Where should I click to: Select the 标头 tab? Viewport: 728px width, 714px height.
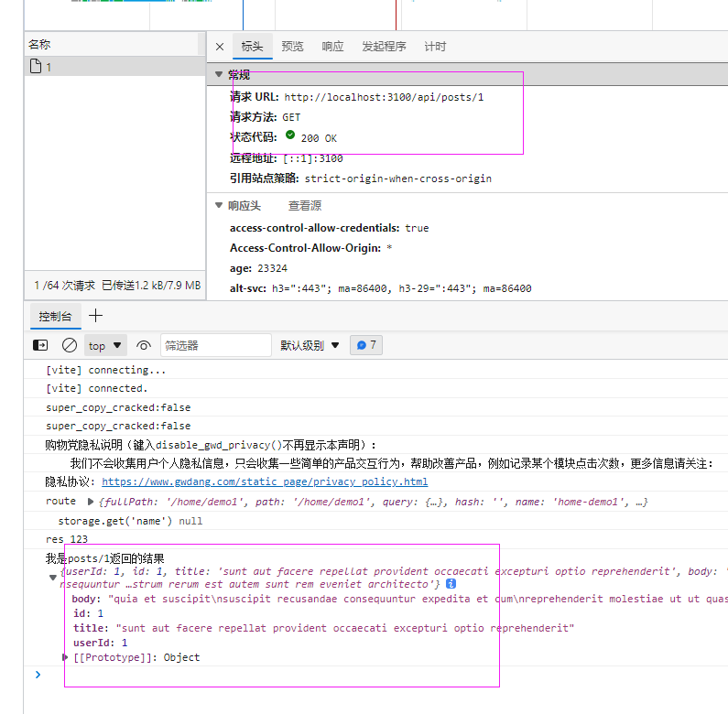252,47
